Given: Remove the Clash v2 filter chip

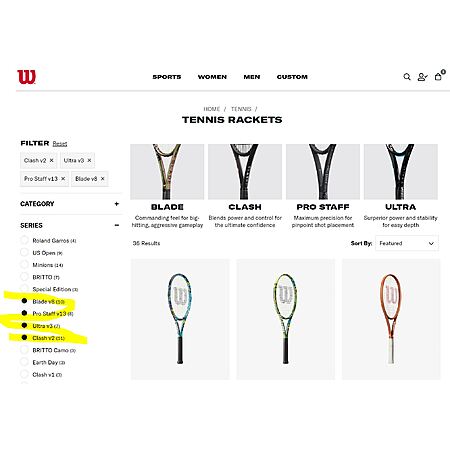Looking at the screenshot, I should pyautogui.click(x=52, y=160).
